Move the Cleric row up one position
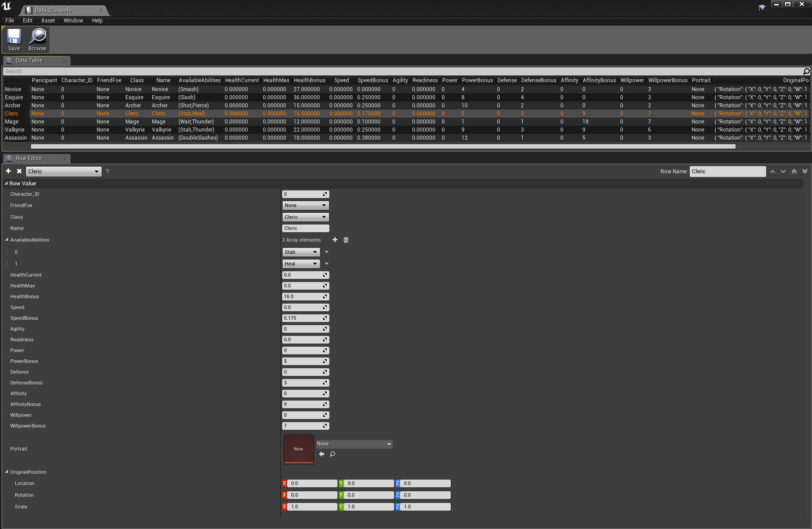Image resolution: width=812 pixels, height=529 pixels. click(x=772, y=171)
